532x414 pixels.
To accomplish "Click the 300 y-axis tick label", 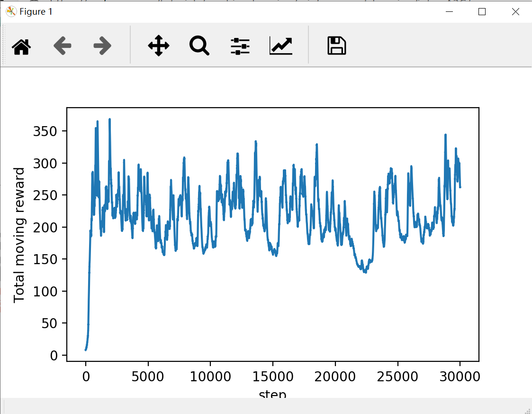I will (x=45, y=163).
